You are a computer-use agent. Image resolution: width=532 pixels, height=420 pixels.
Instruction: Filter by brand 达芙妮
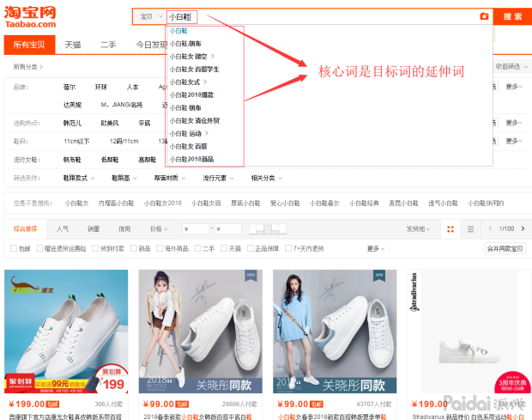pos(72,105)
